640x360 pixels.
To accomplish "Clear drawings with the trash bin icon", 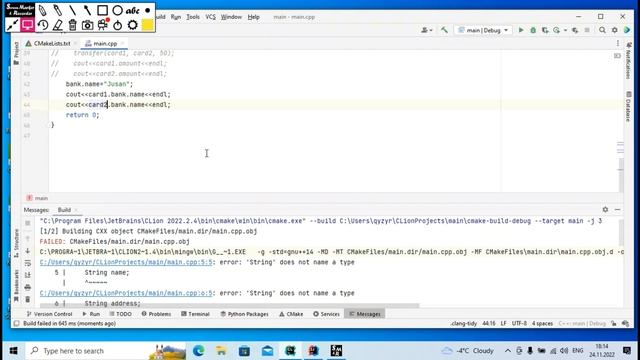I will 72,25.
